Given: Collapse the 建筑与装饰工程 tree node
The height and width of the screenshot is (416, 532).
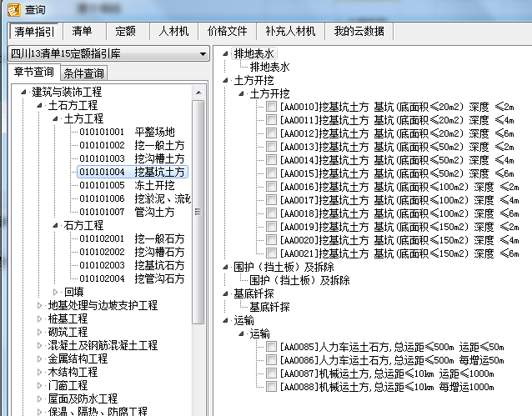Looking at the screenshot, I should pyautogui.click(x=23, y=92).
